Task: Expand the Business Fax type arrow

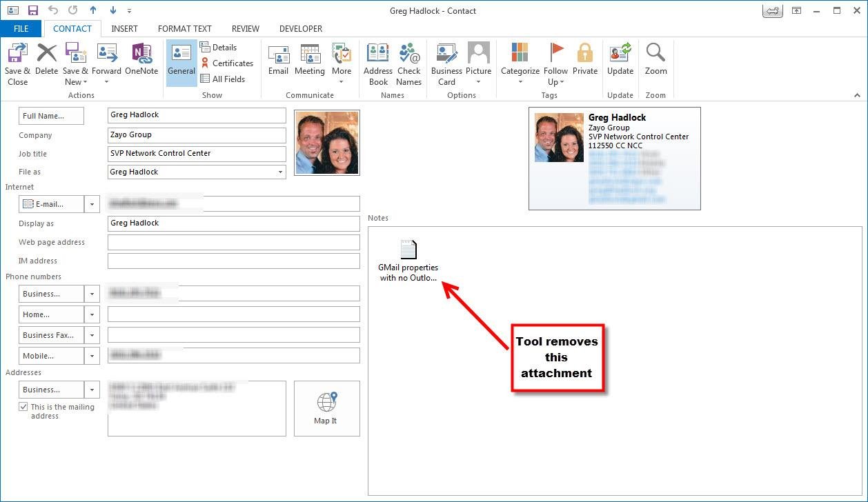Action: tap(92, 335)
